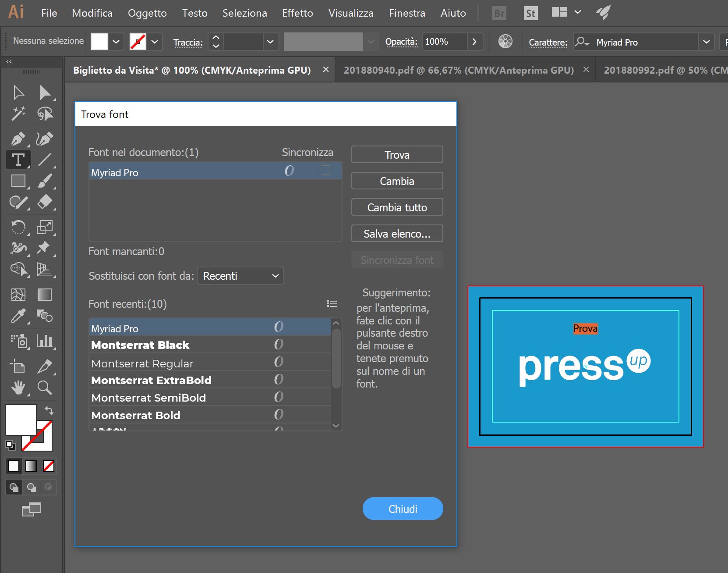Open the Recenti font source dropdown
The image size is (728, 573).
pyautogui.click(x=240, y=276)
